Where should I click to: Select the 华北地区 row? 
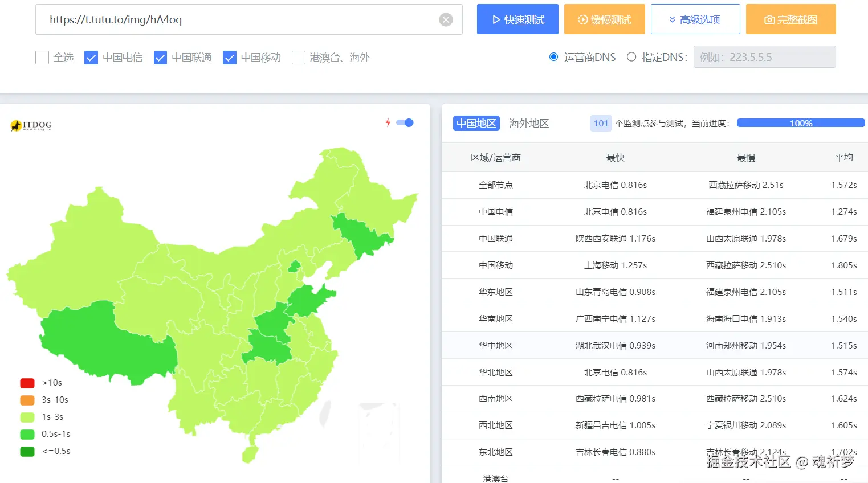click(x=655, y=373)
